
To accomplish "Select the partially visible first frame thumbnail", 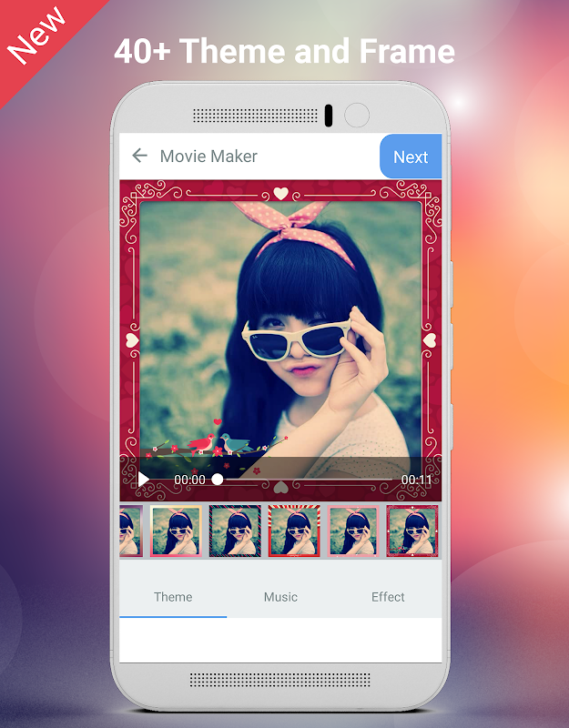I will [x=130, y=531].
